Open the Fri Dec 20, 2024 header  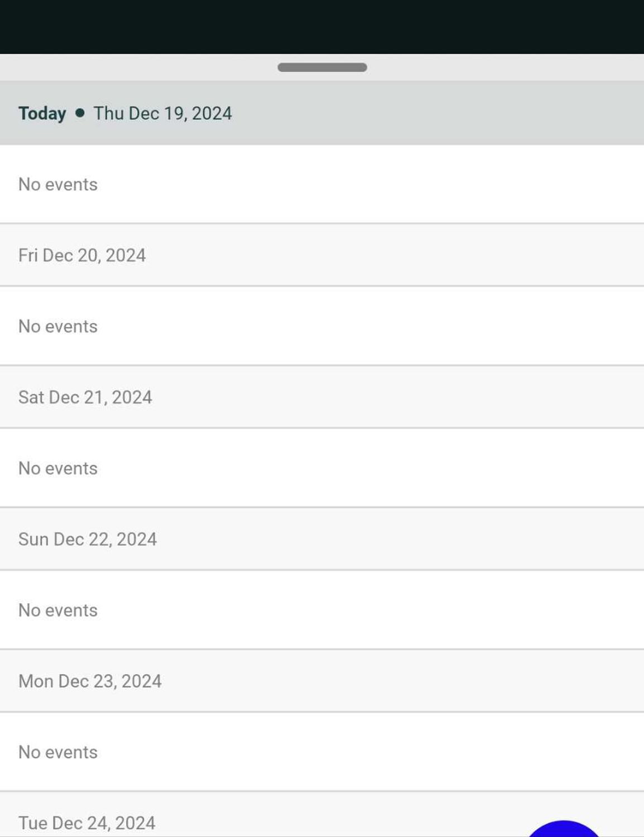(82, 255)
